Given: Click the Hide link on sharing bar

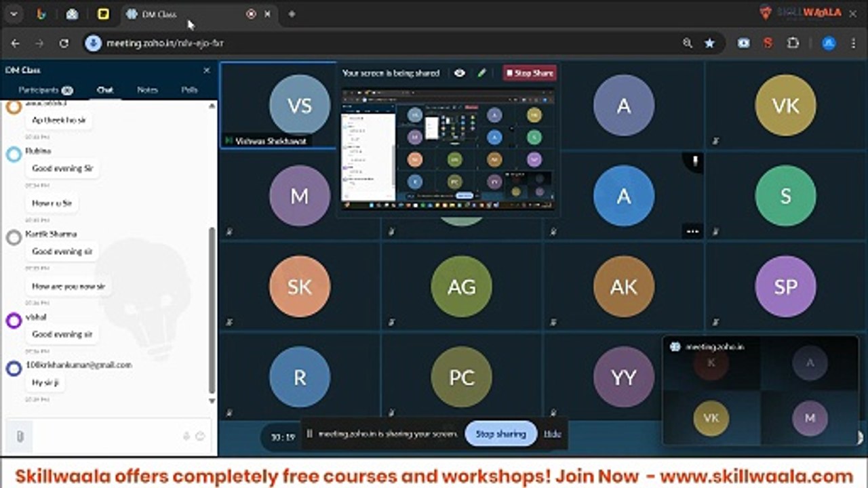Looking at the screenshot, I should 553,434.
